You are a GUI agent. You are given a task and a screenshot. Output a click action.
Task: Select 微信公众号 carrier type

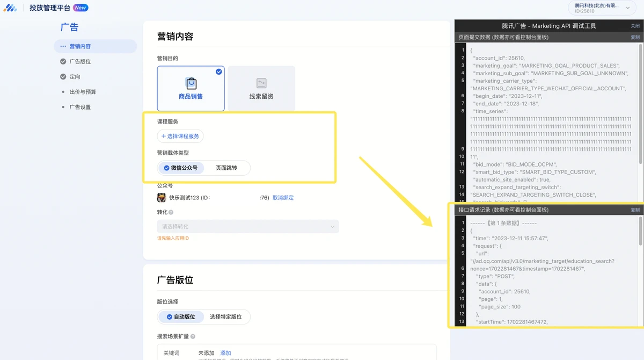180,168
